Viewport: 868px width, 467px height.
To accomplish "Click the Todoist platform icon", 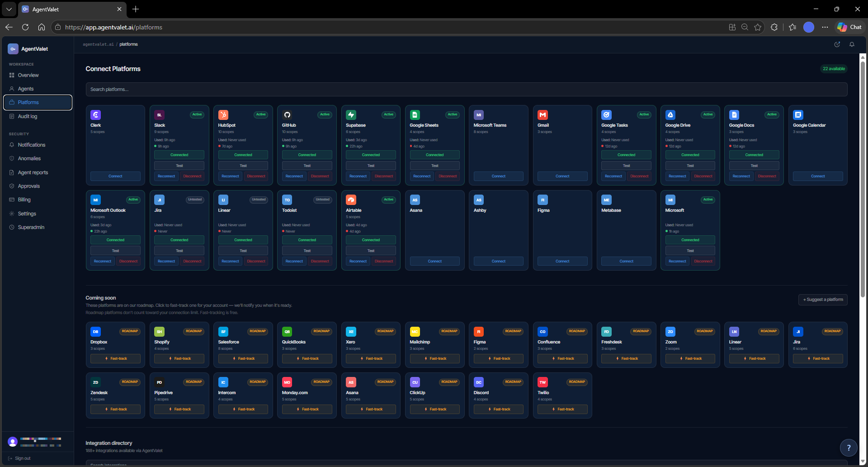I will pyautogui.click(x=287, y=200).
